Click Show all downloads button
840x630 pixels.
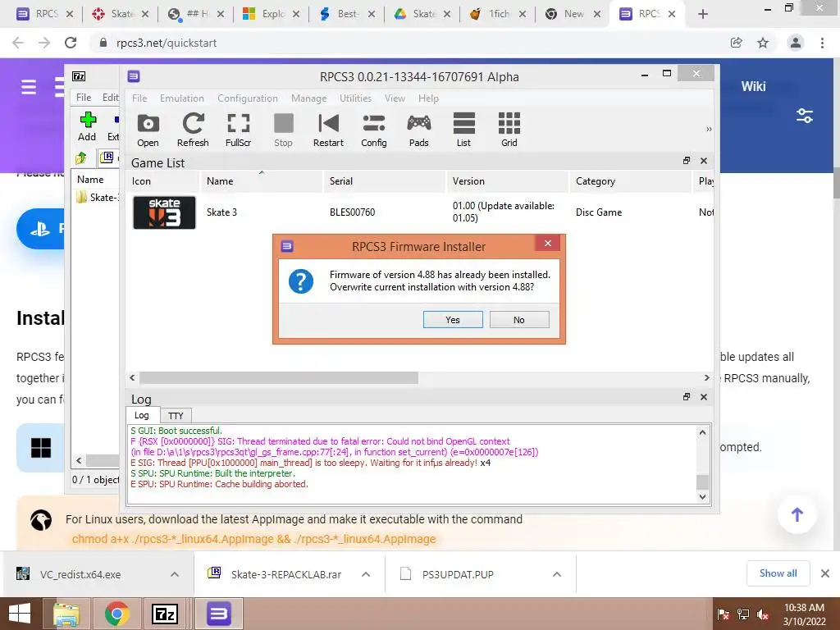tap(778, 573)
